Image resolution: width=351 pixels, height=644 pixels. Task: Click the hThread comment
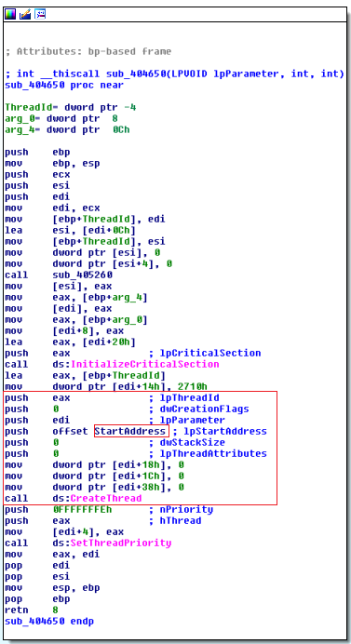(175, 520)
